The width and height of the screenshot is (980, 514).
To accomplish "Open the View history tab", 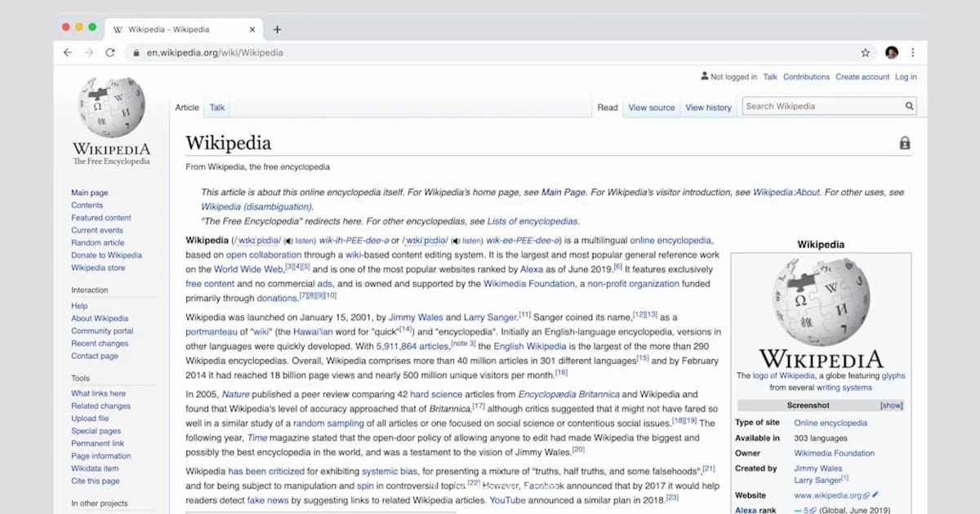I will tap(708, 108).
